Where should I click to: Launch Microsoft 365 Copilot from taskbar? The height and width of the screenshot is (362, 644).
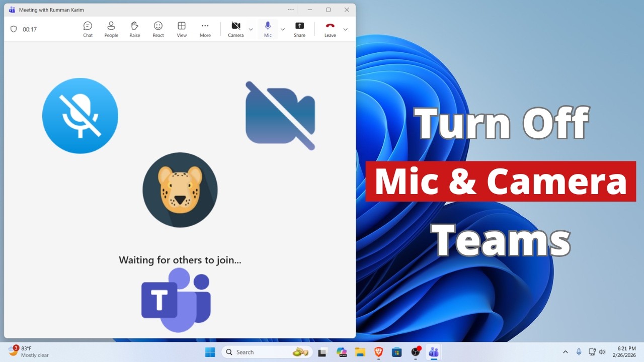(x=342, y=352)
